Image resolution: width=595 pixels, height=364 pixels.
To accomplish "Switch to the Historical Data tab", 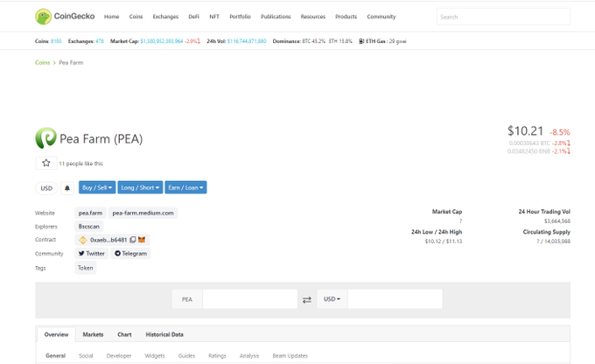I will pyautogui.click(x=164, y=335).
